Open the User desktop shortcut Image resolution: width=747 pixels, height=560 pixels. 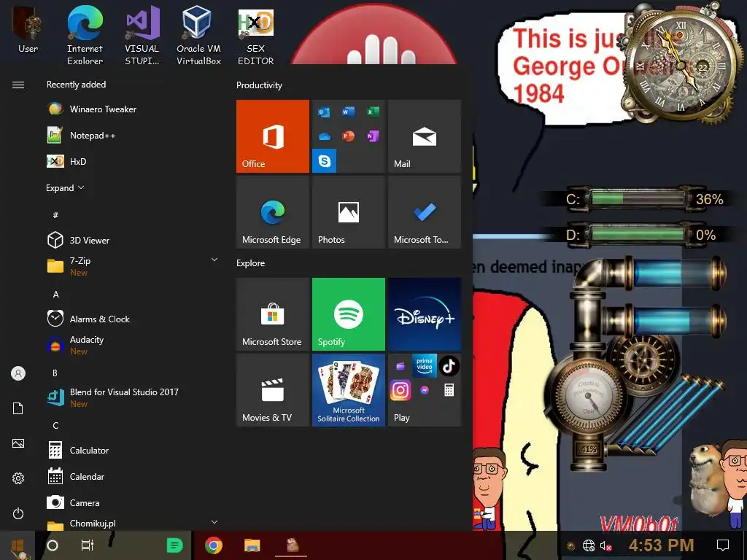[28, 29]
